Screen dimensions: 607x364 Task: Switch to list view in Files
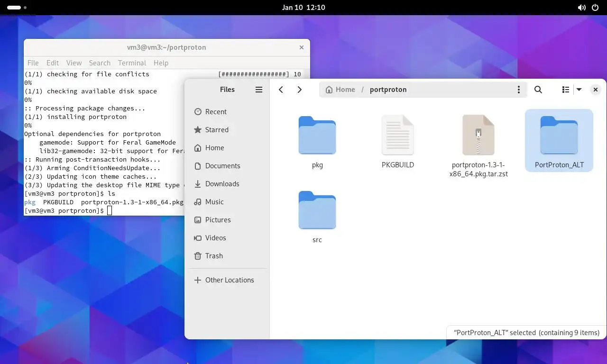tap(566, 90)
